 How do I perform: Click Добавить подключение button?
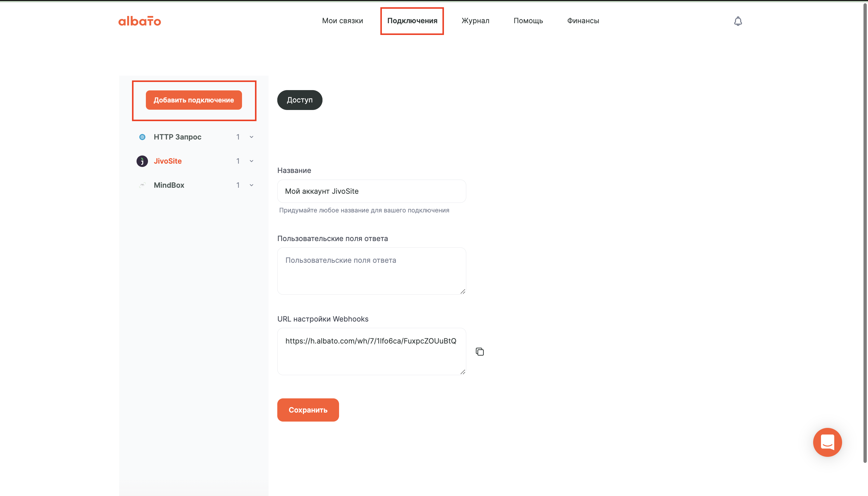194,100
